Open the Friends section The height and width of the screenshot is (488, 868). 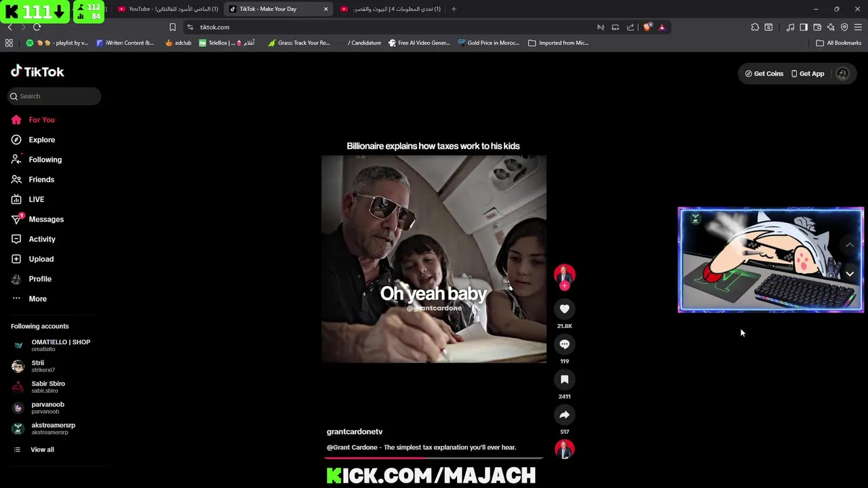click(x=33, y=180)
